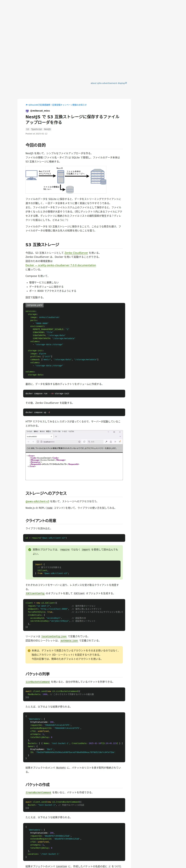The image size is (186, 868).
Task: Select the NestJS tag
Action: pyautogui.click(x=47, y=129)
